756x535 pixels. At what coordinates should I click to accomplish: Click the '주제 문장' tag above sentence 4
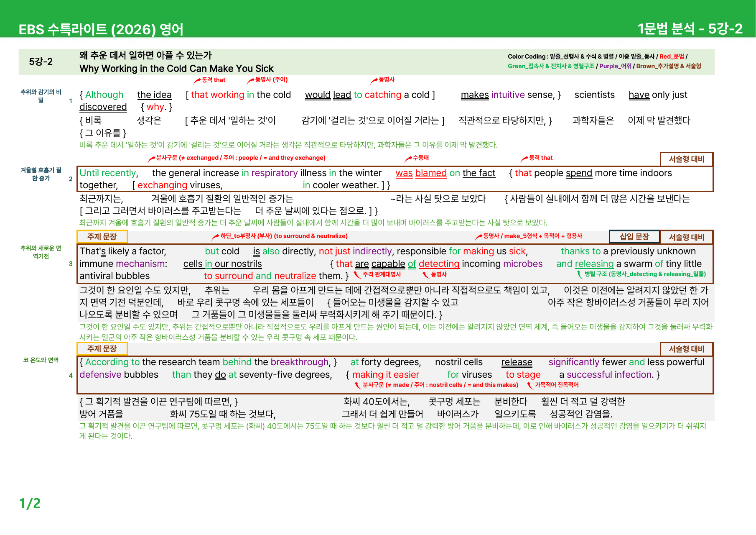[102, 349]
